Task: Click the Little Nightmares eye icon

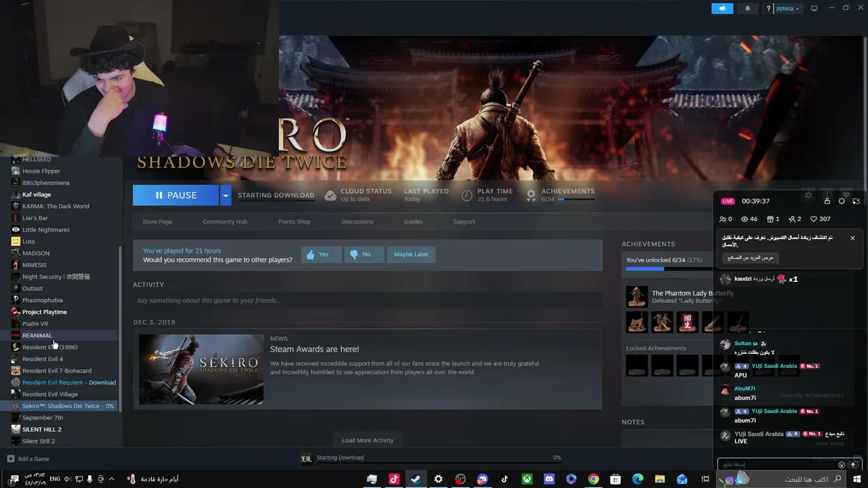Action: [x=16, y=230]
